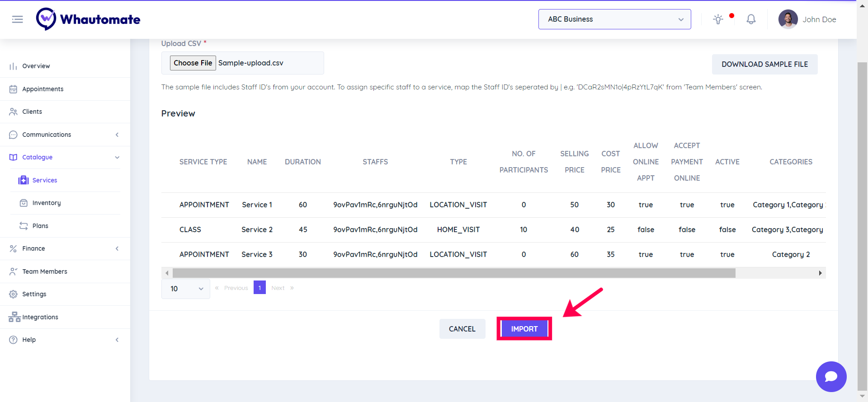Click Choose File to upload CSV
The image size is (868, 402).
click(193, 63)
